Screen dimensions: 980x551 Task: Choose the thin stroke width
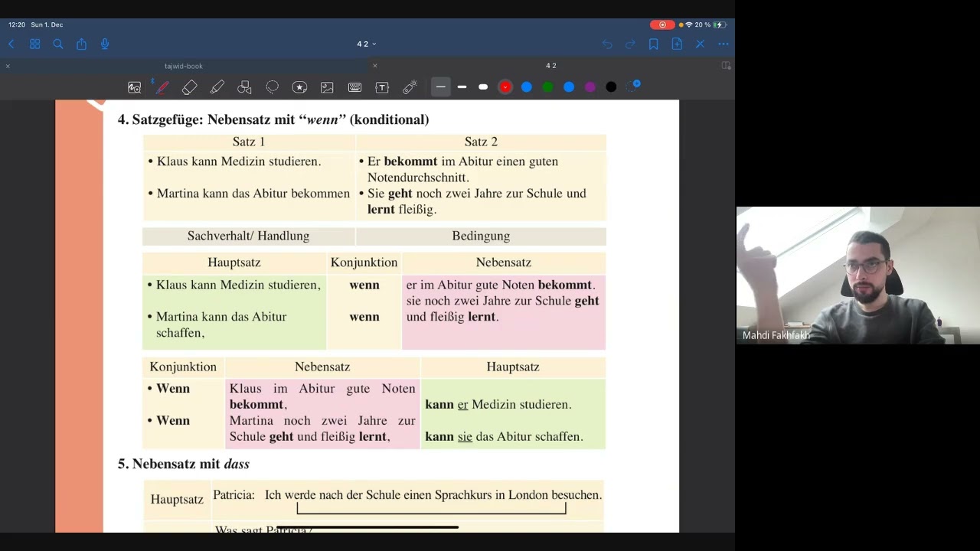440,87
